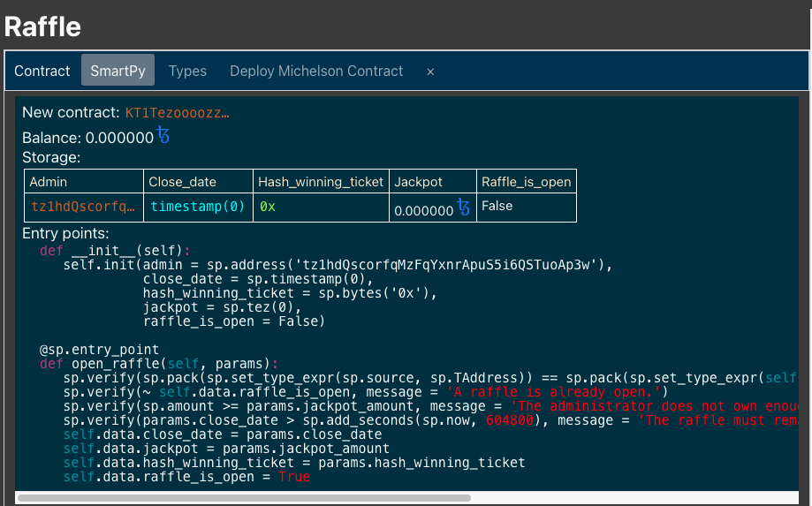Click the Raffle page heading
The width and height of the screenshot is (812, 506).
click(42, 26)
